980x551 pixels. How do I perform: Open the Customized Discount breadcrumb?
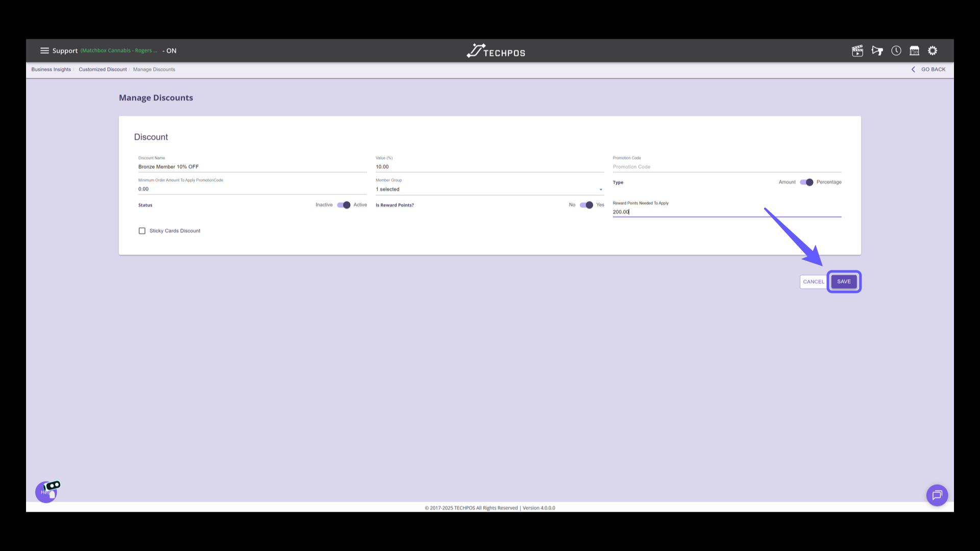click(103, 69)
